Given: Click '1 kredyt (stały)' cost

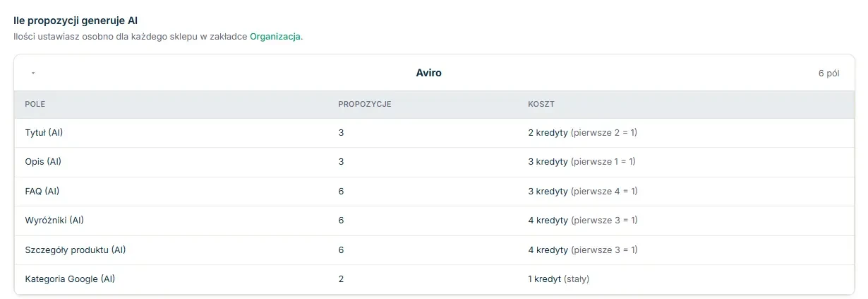Looking at the screenshot, I should point(559,279).
